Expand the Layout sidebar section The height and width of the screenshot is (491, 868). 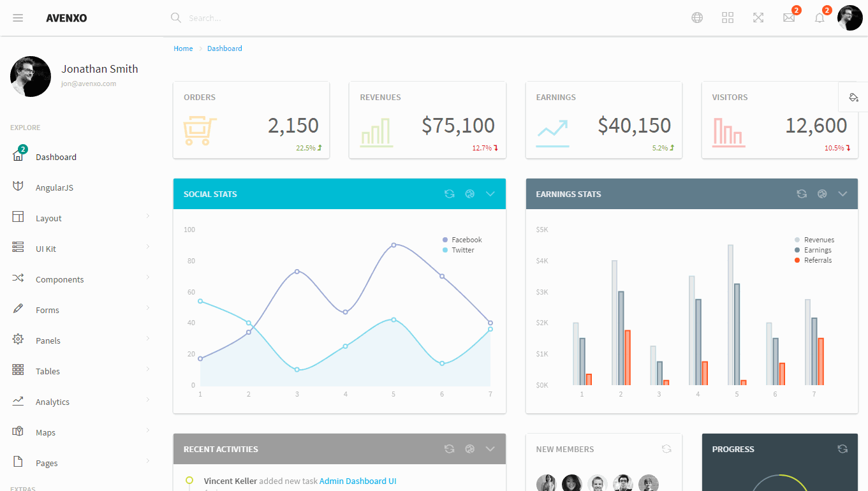tap(50, 217)
